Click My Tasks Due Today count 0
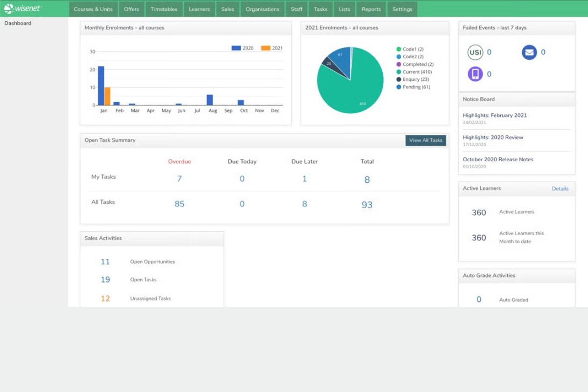 (242, 179)
